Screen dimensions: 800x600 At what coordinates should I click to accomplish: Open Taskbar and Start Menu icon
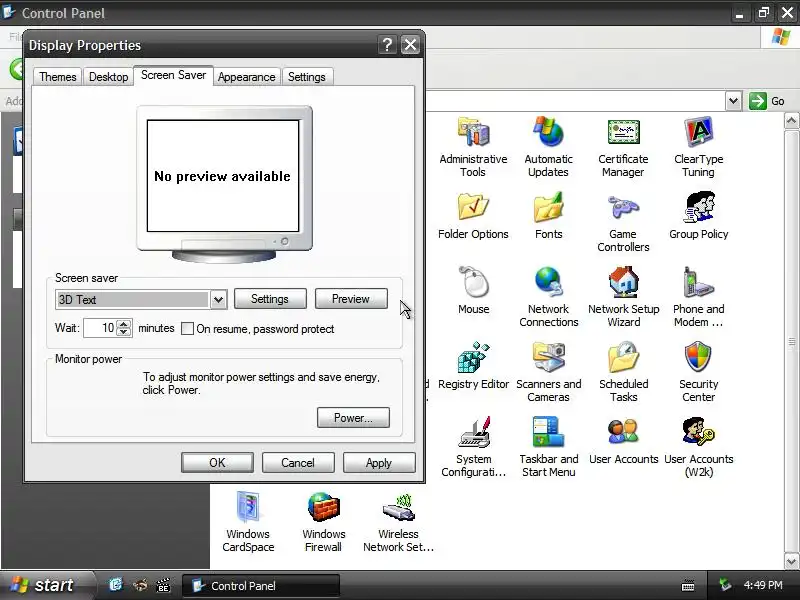pos(548,432)
